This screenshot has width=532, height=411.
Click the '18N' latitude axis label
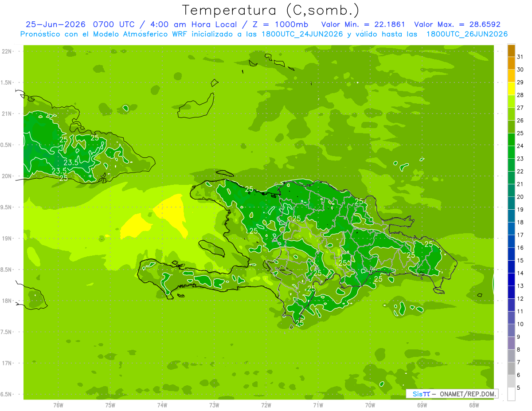(6, 301)
